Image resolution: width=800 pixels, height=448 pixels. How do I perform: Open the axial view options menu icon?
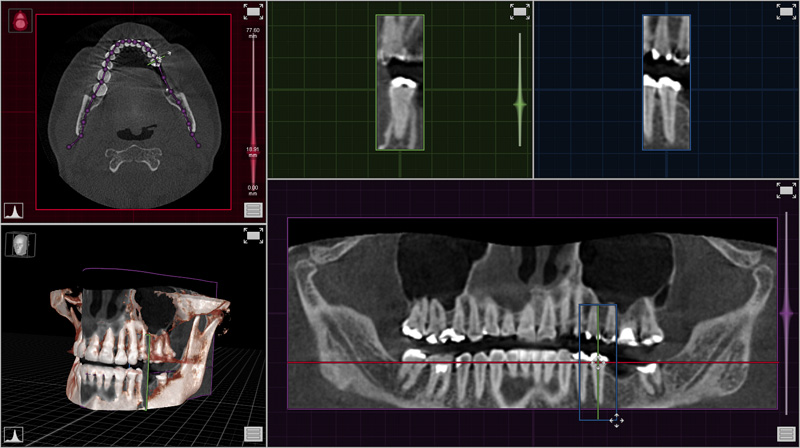point(253,210)
